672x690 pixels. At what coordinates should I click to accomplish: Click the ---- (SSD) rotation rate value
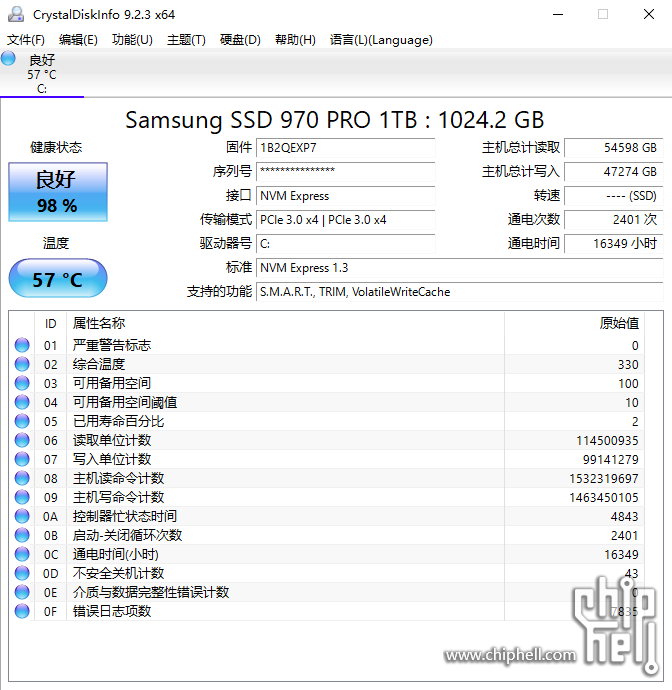(613, 196)
